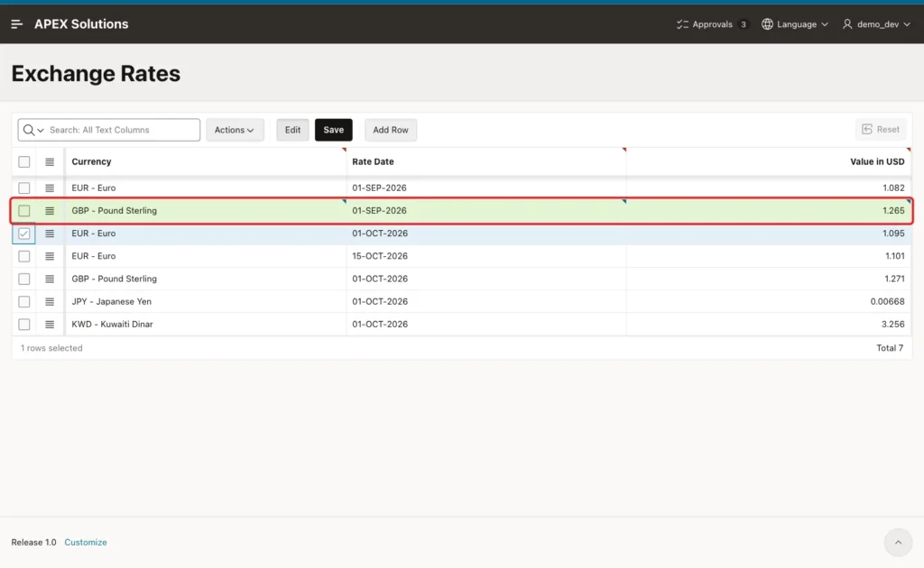924x568 pixels.
Task: Open the search column selector magnifier dropdown
Action: tap(33, 130)
